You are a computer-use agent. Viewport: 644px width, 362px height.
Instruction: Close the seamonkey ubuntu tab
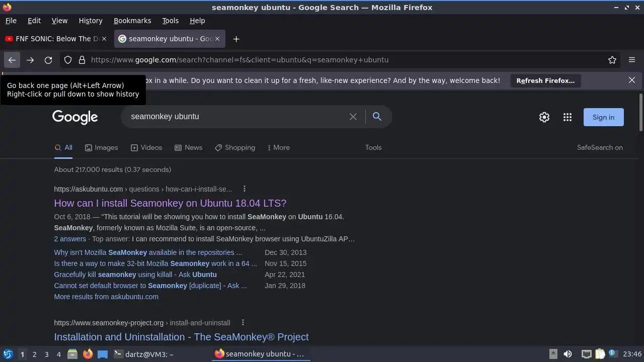217,39
